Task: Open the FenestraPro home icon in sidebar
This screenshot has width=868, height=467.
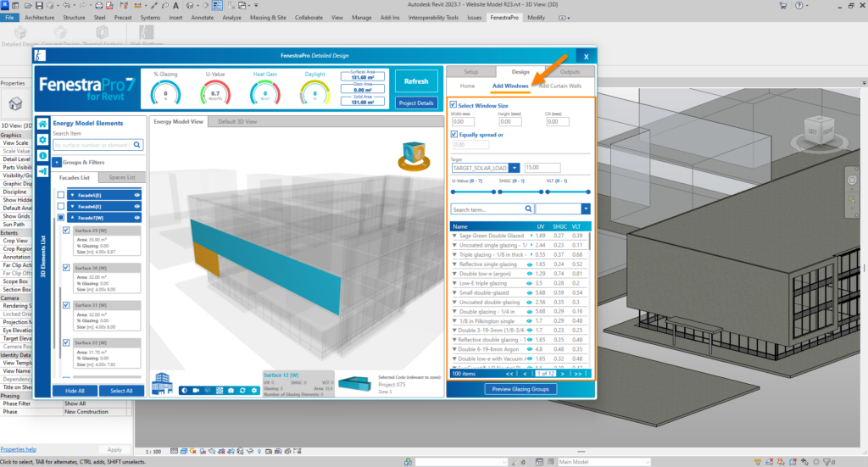Action: click(x=42, y=124)
